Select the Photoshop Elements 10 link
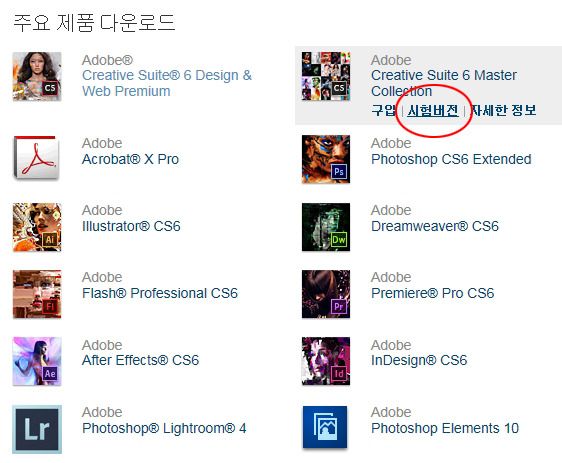The width and height of the screenshot is (562, 463). (x=445, y=428)
